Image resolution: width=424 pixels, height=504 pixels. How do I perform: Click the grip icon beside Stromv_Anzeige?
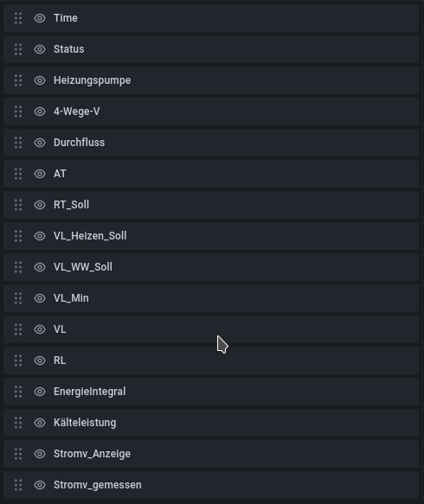(18, 454)
